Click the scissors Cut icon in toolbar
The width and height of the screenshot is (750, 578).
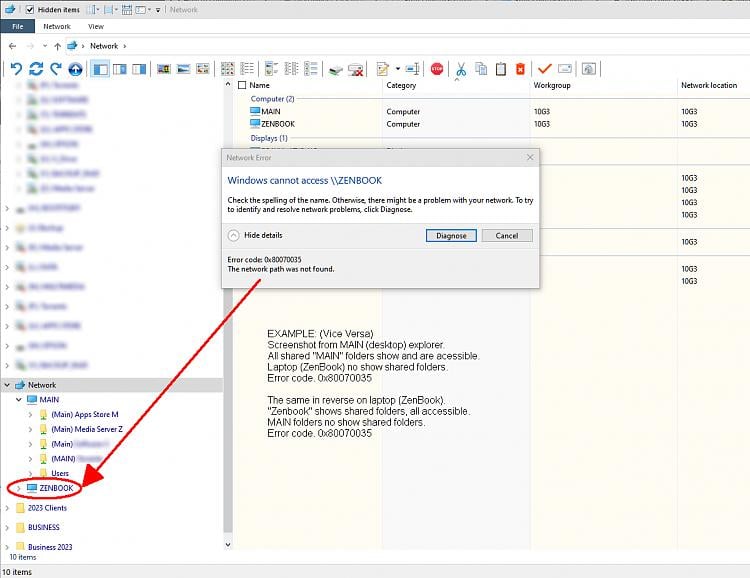[461, 69]
